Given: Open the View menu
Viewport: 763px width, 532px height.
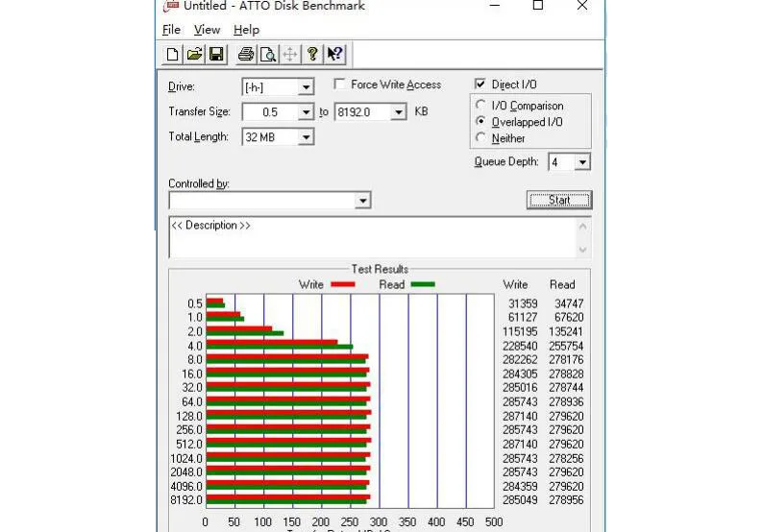Looking at the screenshot, I should pos(207,30).
